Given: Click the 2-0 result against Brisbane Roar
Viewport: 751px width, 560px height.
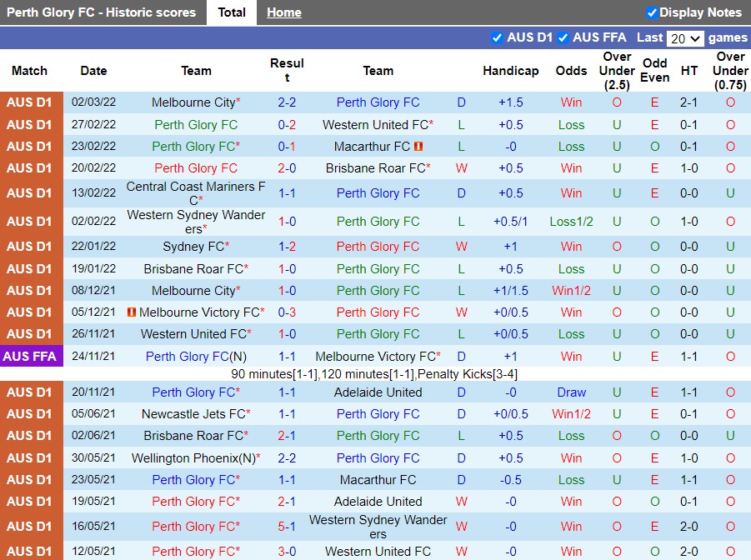Looking at the screenshot, I should coord(287,168).
